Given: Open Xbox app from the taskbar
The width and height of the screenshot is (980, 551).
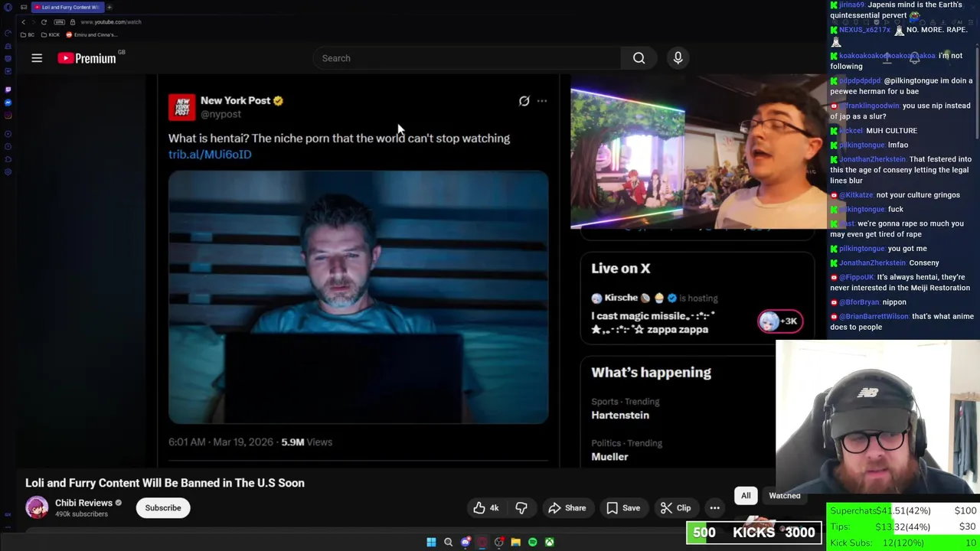Looking at the screenshot, I should click(x=550, y=542).
